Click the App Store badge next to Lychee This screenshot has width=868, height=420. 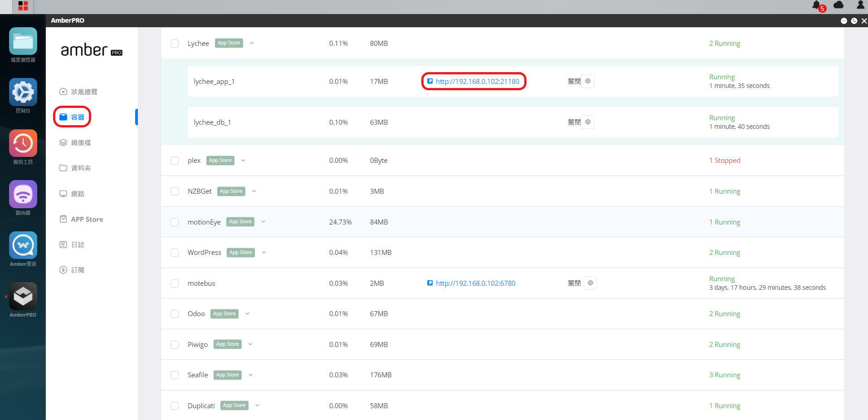(x=229, y=43)
